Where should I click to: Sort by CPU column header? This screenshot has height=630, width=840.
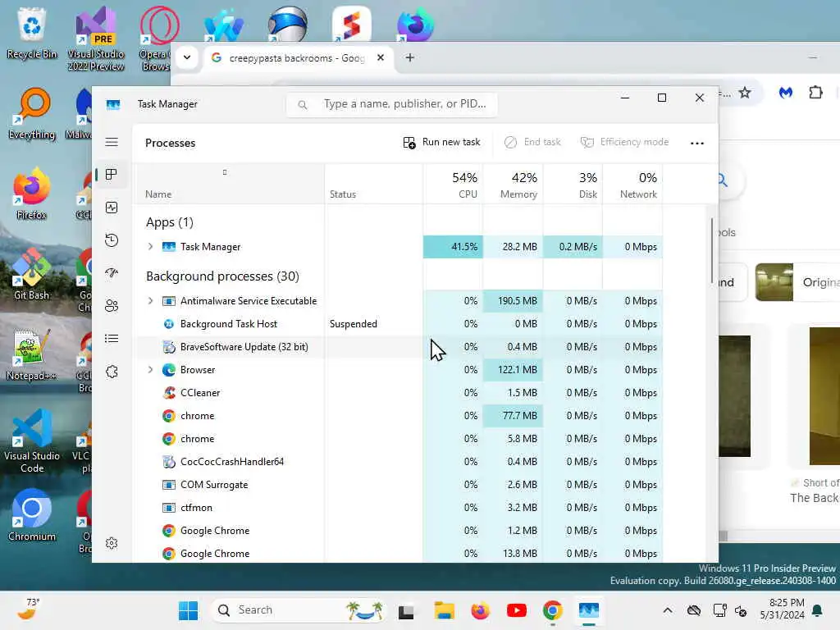(x=453, y=185)
